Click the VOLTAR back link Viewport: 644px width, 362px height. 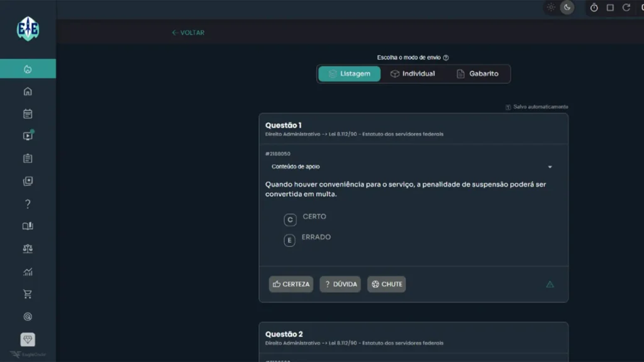[188, 33]
